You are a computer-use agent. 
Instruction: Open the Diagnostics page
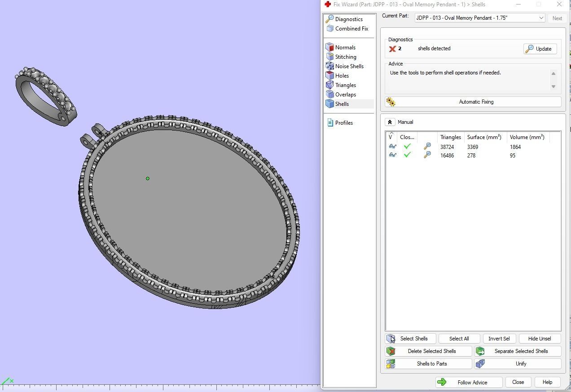pos(349,19)
